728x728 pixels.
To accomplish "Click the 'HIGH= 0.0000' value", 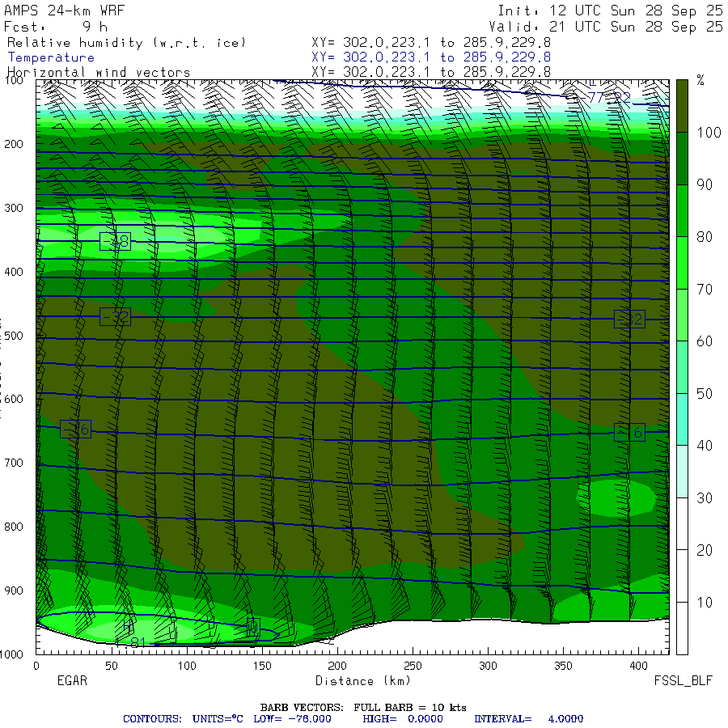I will click(403, 719).
